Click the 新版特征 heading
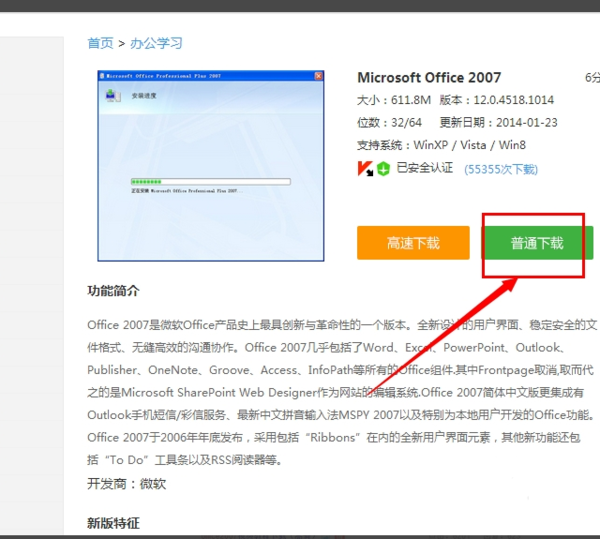This screenshot has height=539, width=600. tap(113, 523)
